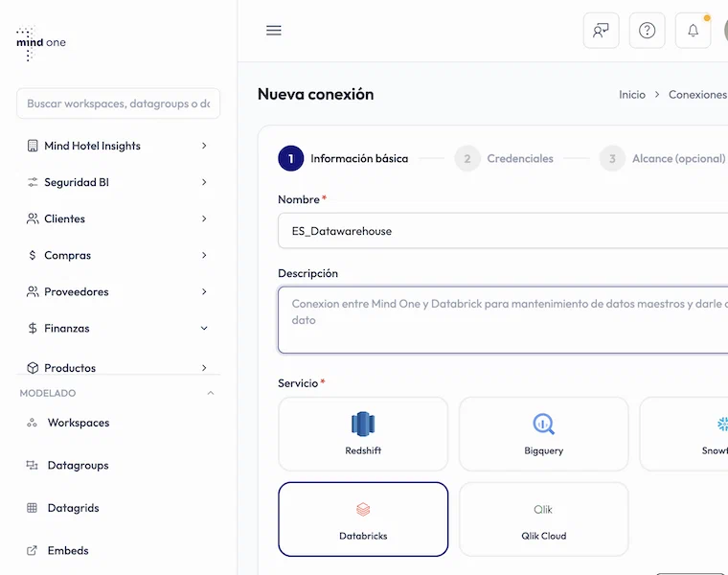This screenshot has height=575, width=728.
Task: Go to step 2 Credenciales
Action: [504, 158]
